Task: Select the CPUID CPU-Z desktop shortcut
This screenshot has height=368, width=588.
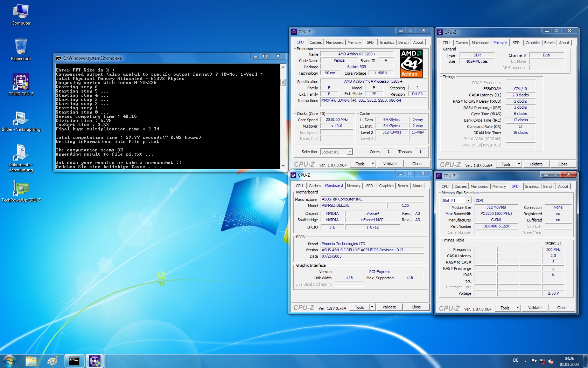Action: coord(21,85)
